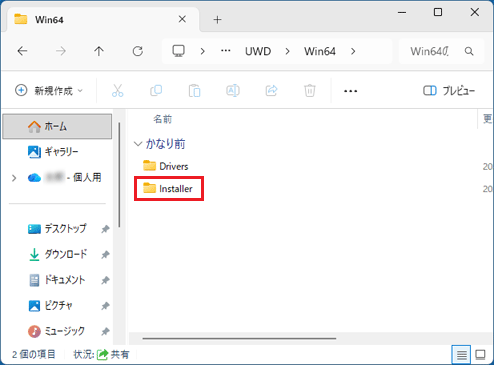Image resolution: width=494 pixels, height=365 pixels.
Task: Click the pin icon beside ミュージック
Action: pyautogui.click(x=105, y=331)
